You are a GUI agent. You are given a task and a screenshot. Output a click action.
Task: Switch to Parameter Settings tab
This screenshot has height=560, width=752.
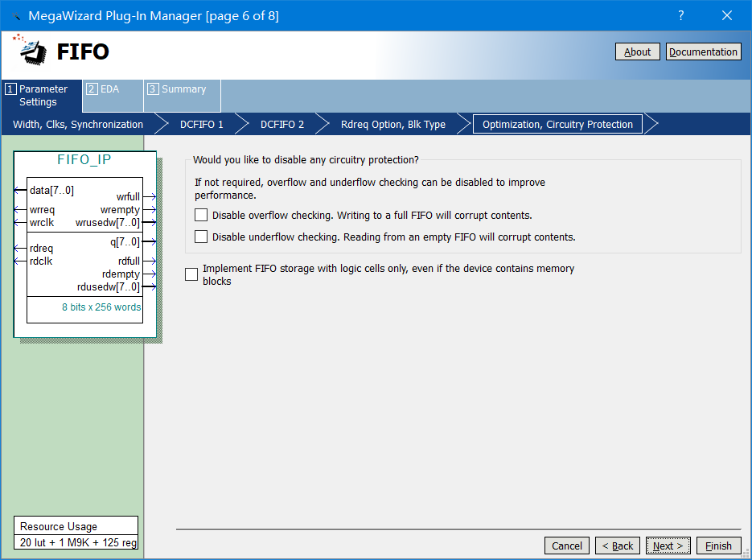(x=42, y=96)
